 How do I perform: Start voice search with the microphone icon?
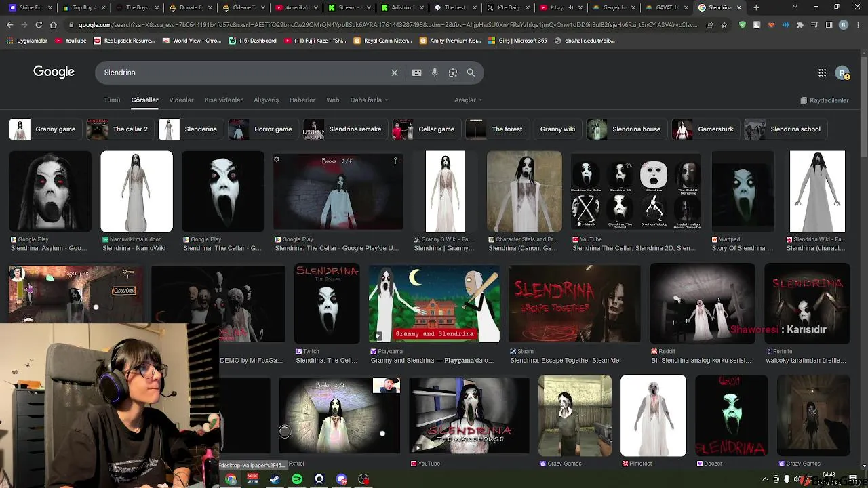coord(435,73)
